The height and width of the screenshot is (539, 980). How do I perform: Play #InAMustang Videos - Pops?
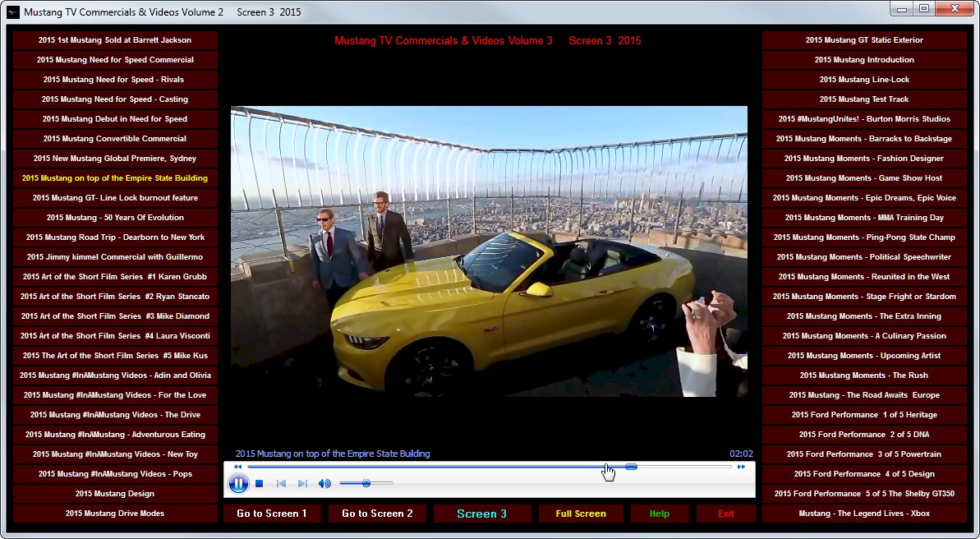(115, 473)
